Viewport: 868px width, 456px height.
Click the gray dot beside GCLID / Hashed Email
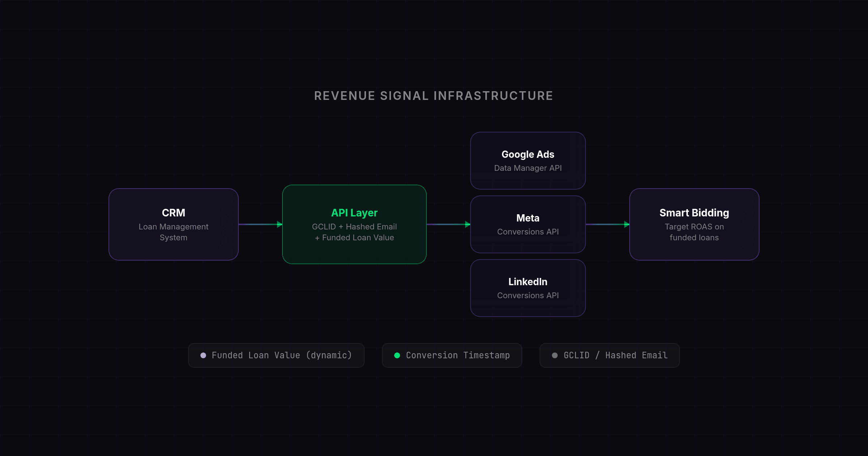coord(555,355)
